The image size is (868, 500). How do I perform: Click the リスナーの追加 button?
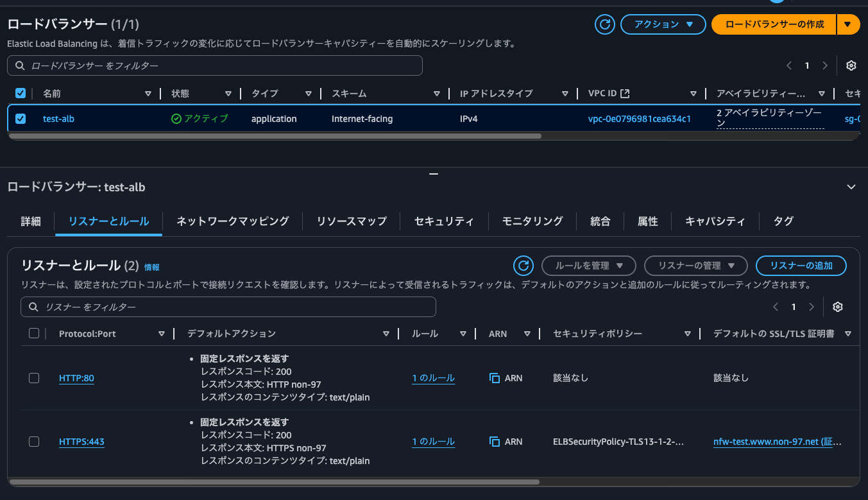tap(801, 266)
